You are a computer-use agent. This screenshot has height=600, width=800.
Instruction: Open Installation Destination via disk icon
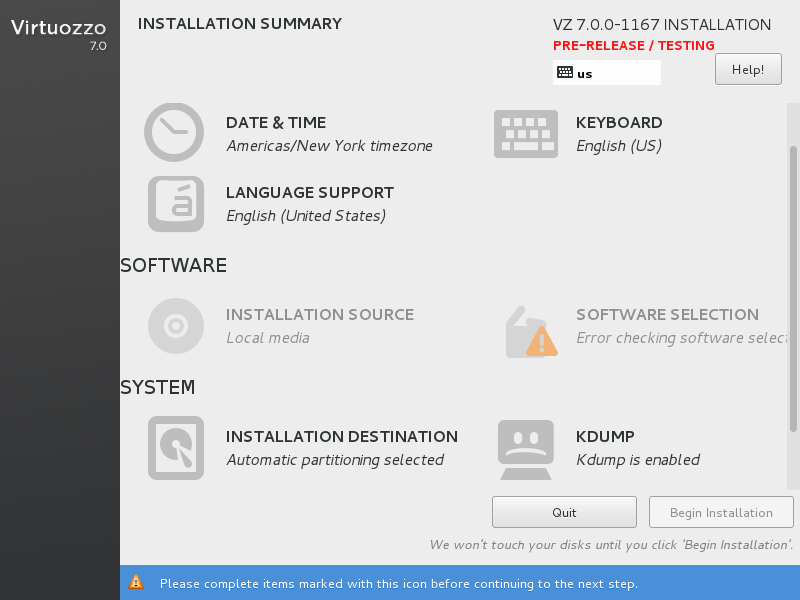tap(175, 447)
